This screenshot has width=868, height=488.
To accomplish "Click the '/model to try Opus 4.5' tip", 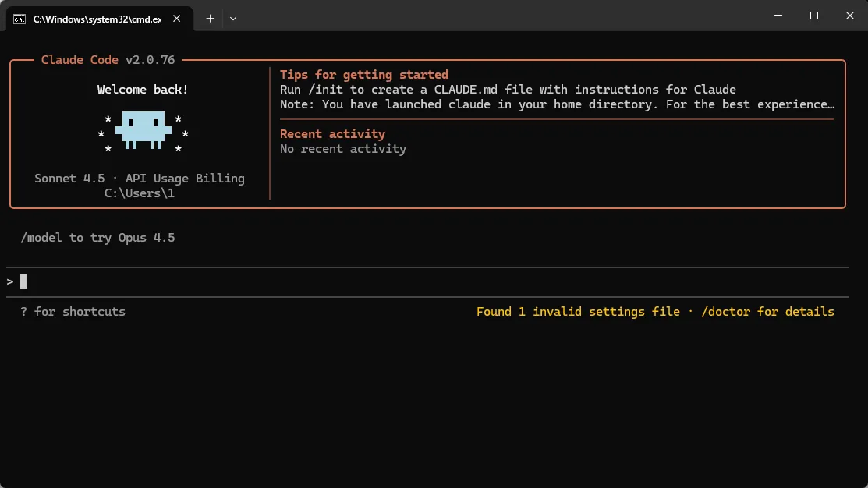I will 97,237.
